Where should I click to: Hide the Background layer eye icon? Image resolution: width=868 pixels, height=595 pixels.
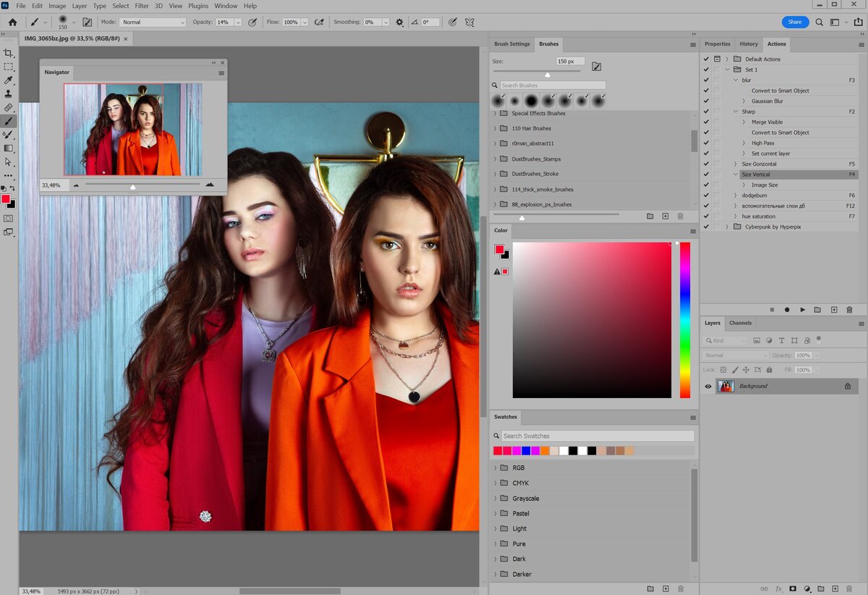tap(708, 387)
